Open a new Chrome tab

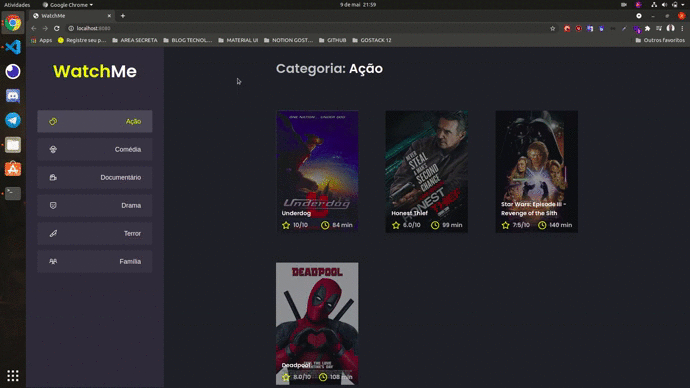coord(123,16)
